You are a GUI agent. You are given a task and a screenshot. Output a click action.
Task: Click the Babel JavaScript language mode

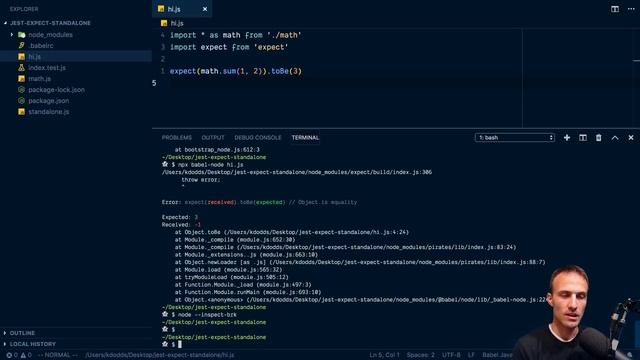497,355
